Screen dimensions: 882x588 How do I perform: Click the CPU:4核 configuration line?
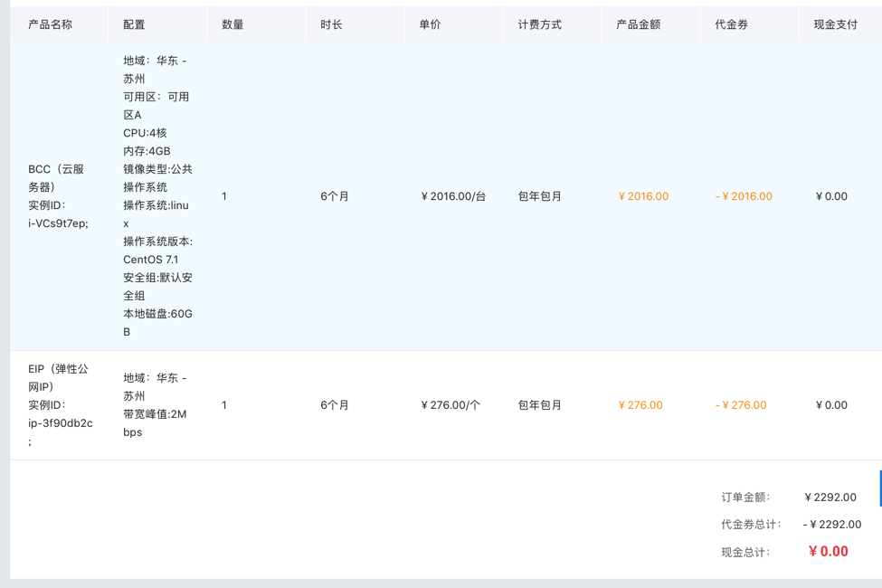(x=145, y=133)
